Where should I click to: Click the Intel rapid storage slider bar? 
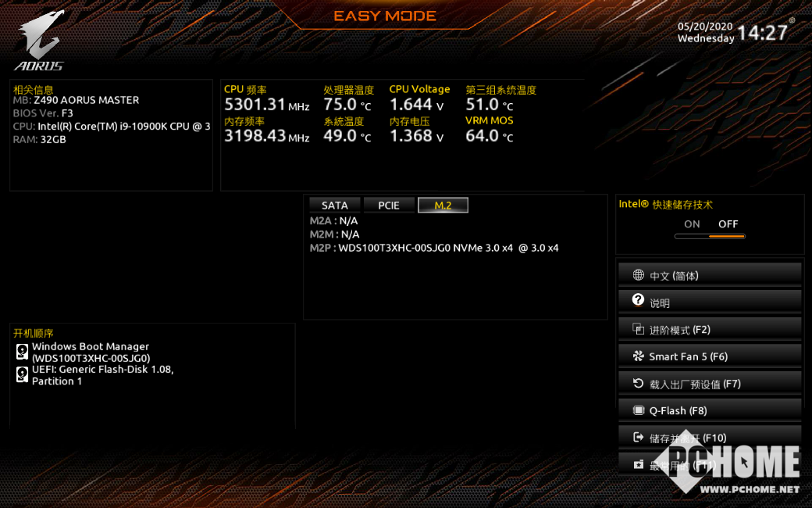710,236
